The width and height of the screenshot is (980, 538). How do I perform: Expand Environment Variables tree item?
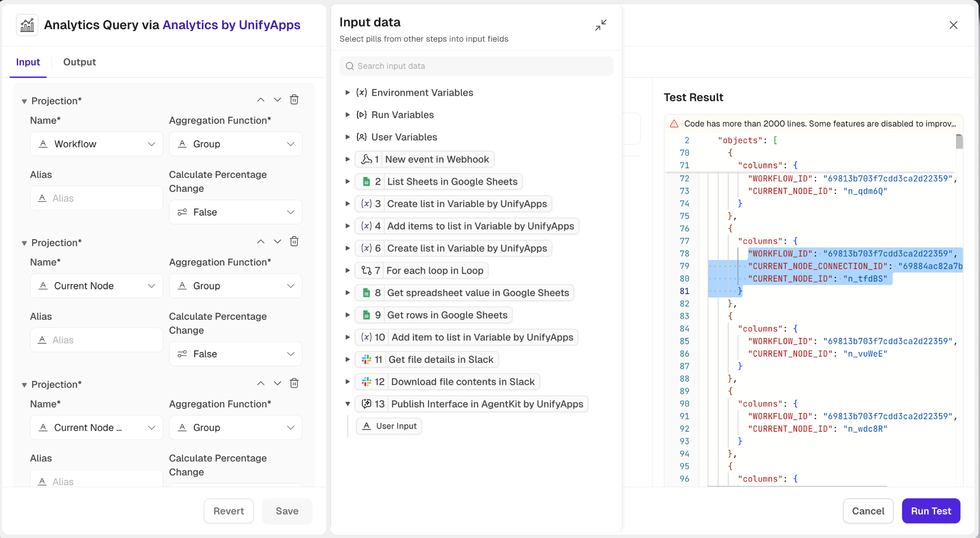[x=348, y=93]
